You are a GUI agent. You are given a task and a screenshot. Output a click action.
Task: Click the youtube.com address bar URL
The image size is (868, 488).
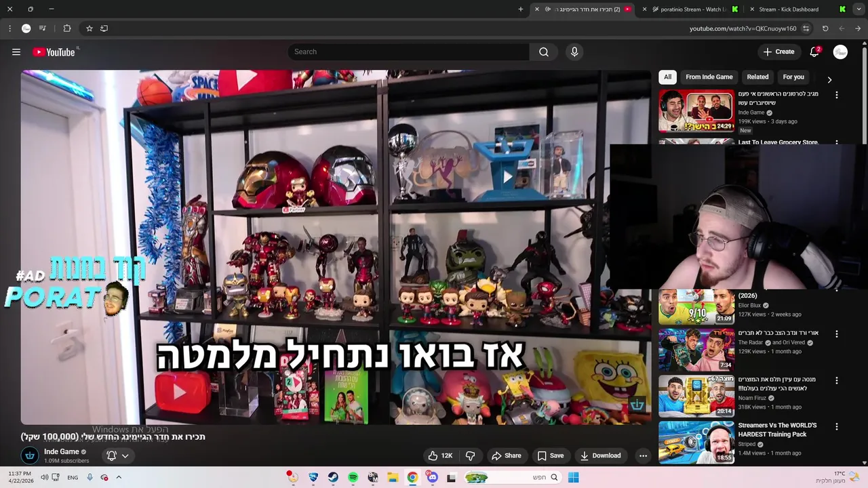743,28
